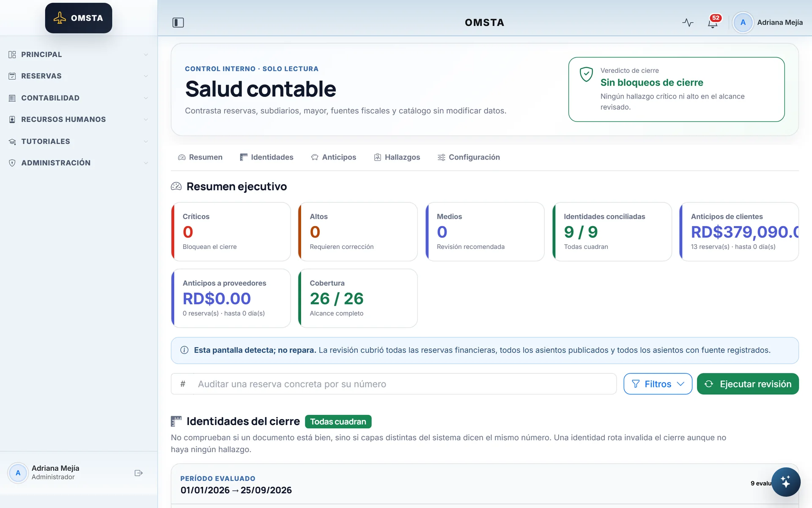Click the Administración shield icon
812x508 pixels.
[12, 163]
